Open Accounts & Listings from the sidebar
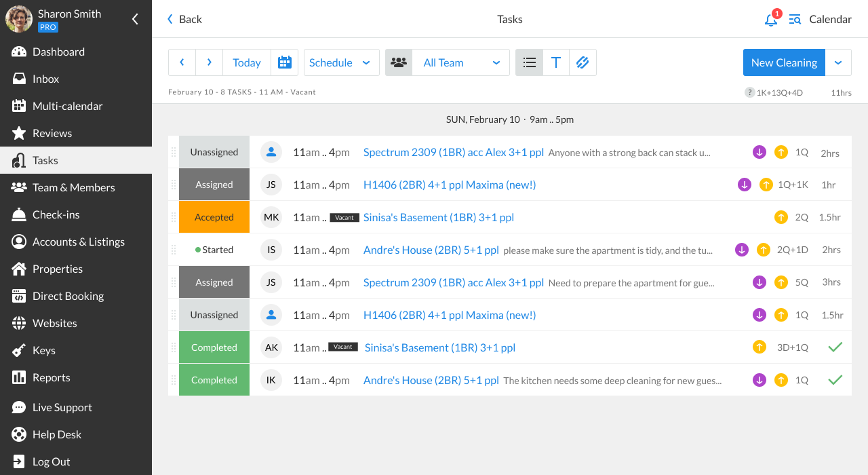Viewport: 868px width, 475px height. coord(78,242)
